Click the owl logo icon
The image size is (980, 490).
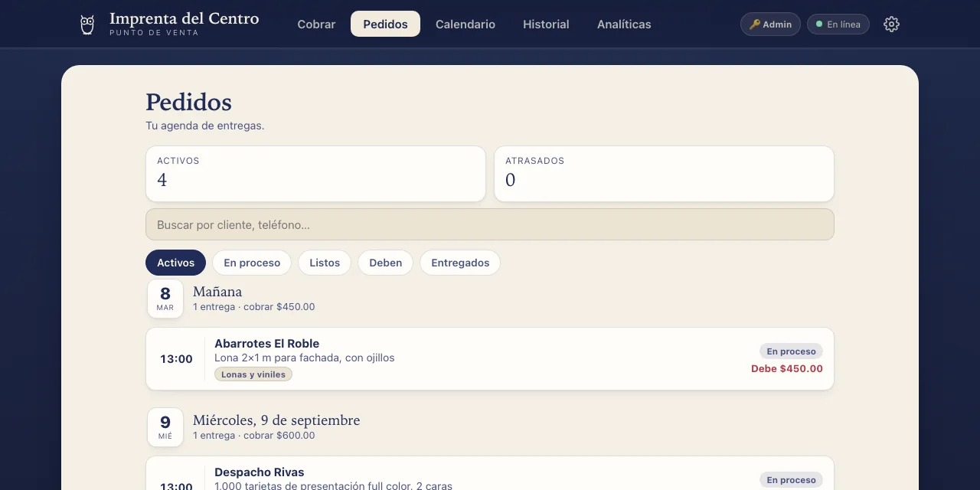click(87, 24)
